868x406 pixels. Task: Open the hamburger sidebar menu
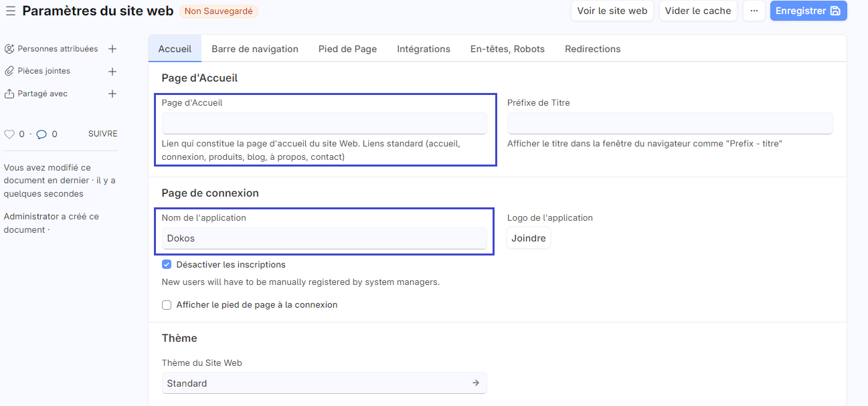[11, 11]
